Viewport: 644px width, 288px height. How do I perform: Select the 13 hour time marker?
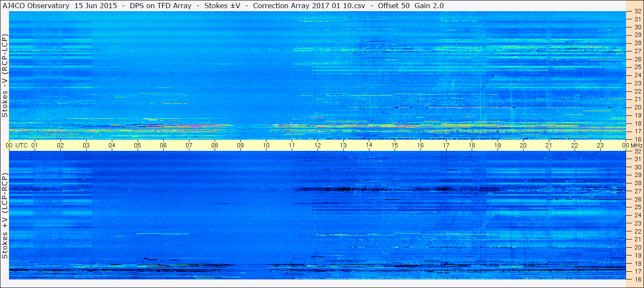click(343, 145)
